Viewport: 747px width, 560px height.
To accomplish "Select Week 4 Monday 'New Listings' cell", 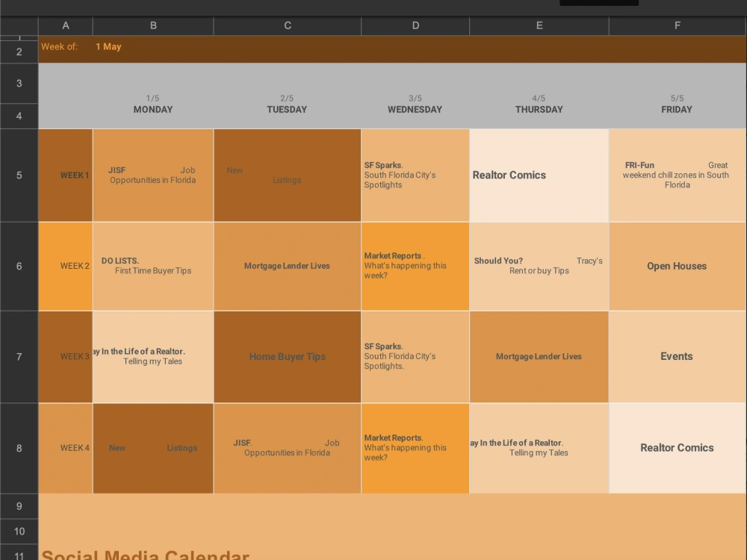I will pos(153,448).
